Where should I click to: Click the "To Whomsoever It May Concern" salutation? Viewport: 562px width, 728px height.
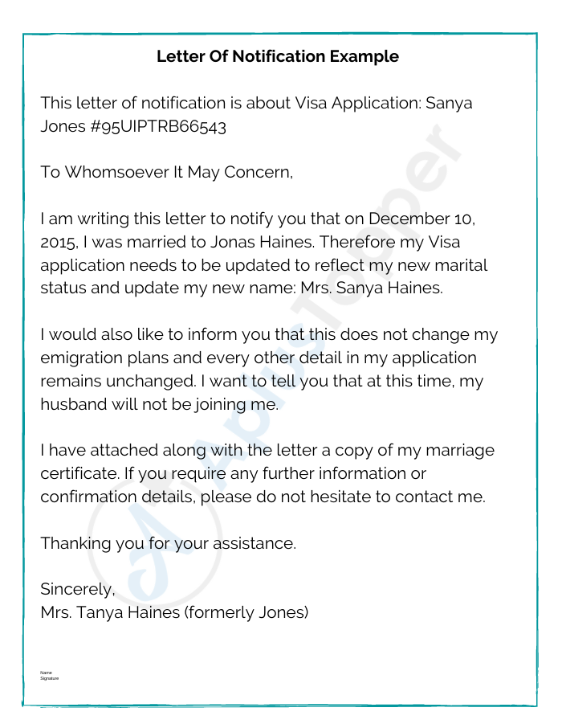[167, 173]
